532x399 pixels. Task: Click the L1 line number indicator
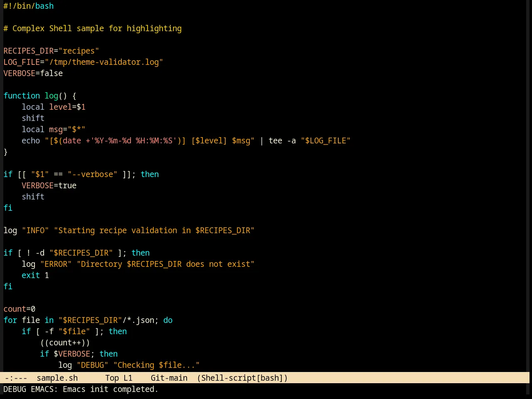[128, 378]
